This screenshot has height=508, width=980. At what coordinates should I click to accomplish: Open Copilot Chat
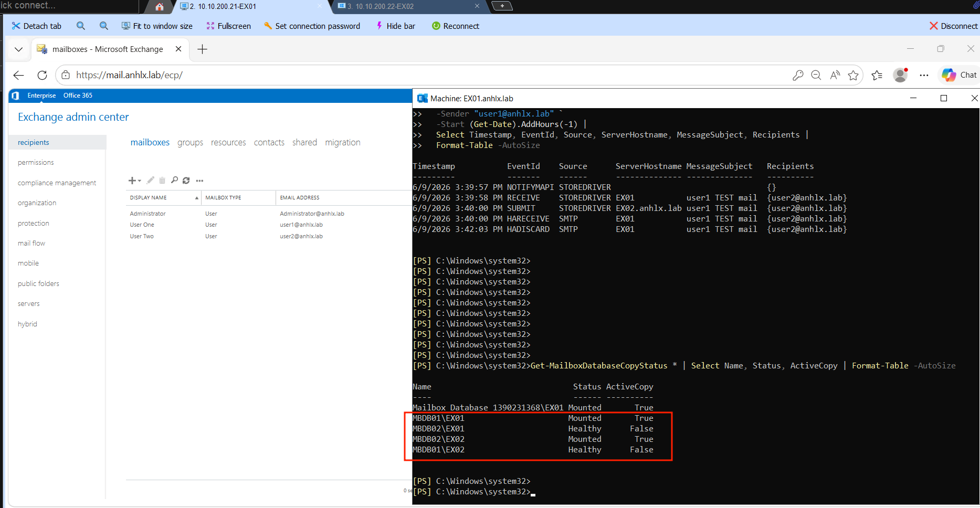(x=960, y=75)
